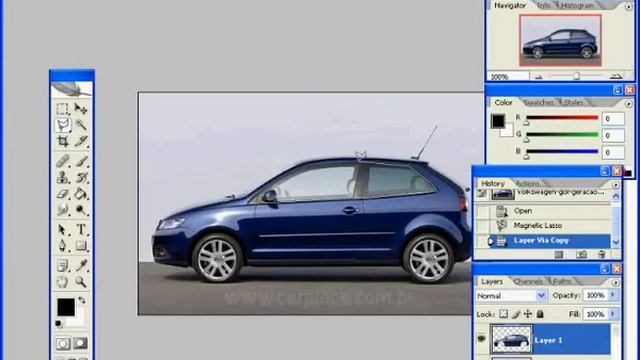
Task: Select the Magnetic Lasso tool in toolbox
Action: [x=62, y=124]
